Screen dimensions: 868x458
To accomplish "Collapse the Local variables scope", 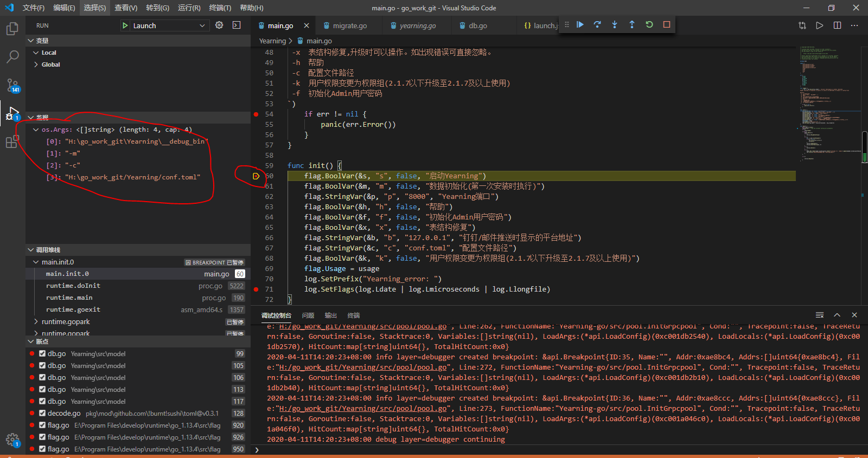I will pos(36,53).
